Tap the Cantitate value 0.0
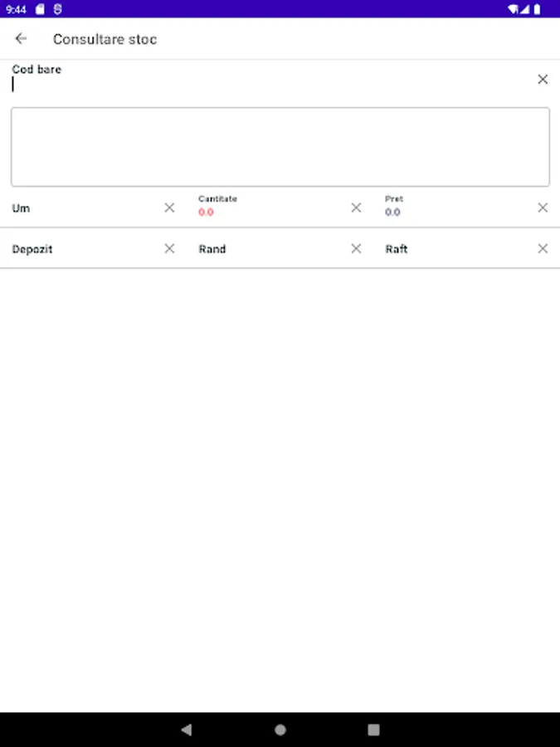 pos(206,212)
